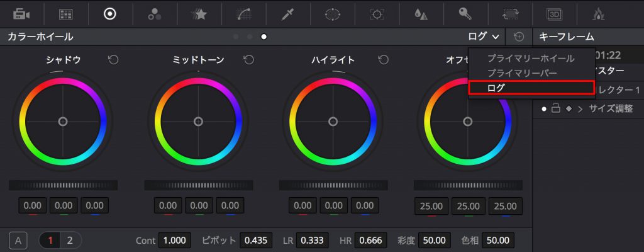Open the Blur palette
This screenshot has height=252, width=644.
pyautogui.click(x=421, y=14)
